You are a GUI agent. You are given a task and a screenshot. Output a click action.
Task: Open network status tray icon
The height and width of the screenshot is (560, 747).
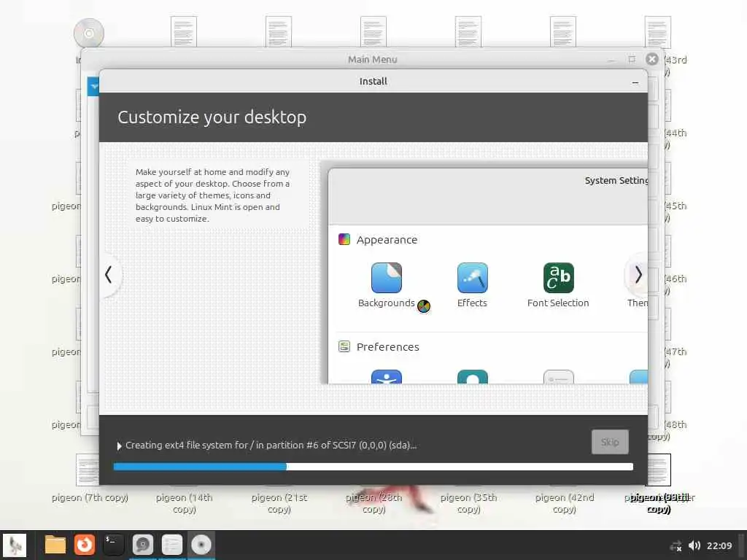coord(676,545)
